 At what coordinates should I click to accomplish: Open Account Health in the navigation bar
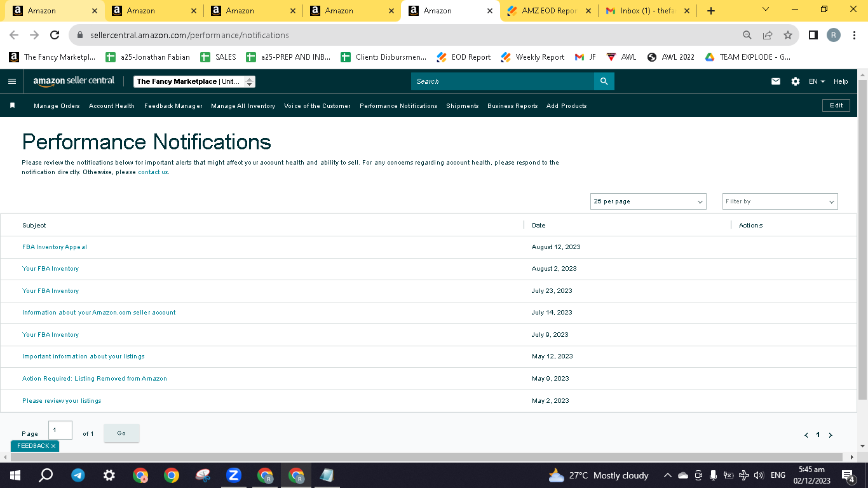point(112,106)
